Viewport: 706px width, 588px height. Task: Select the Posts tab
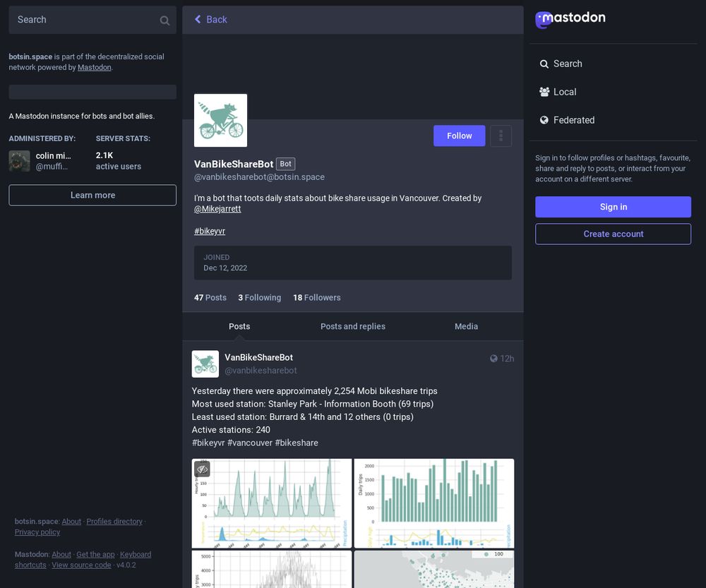pyautogui.click(x=239, y=326)
